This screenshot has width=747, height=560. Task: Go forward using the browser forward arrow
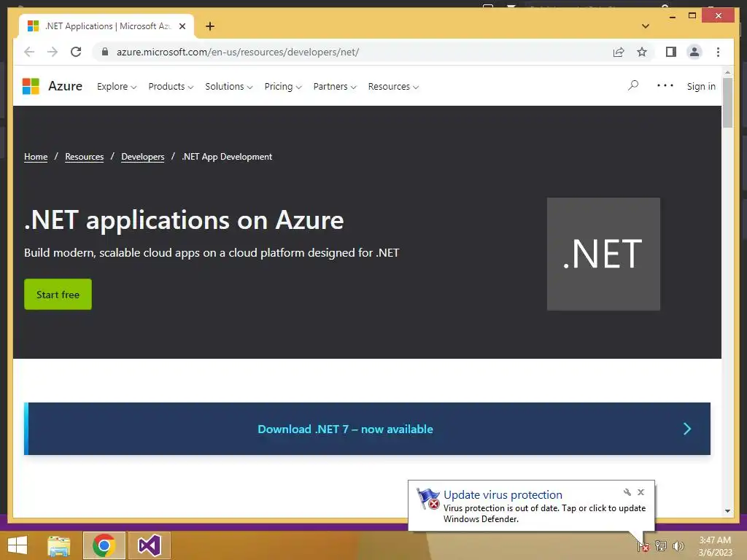click(53, 52)
